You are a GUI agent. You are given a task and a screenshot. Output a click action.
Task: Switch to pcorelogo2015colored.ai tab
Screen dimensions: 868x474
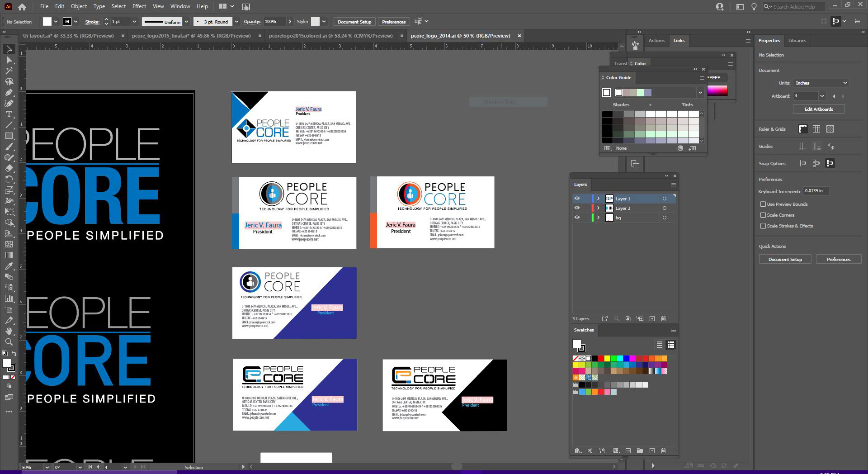[330, 36]
